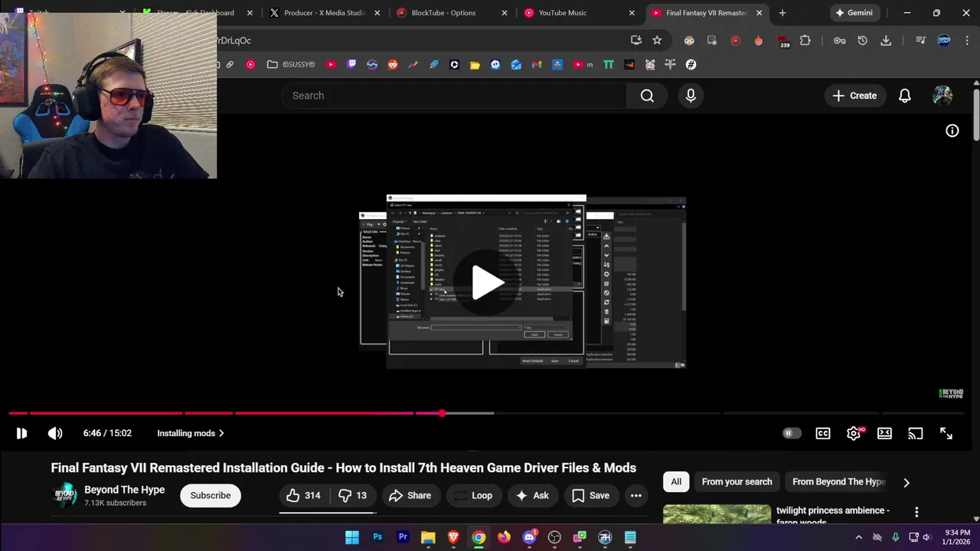Open the password manager key icon
Viewport: 980px width, 551px height.
click(x=840, y=41)
